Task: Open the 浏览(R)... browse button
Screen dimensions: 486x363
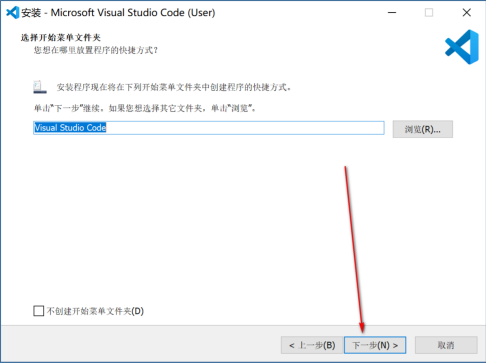Action: click(x=423, y=129)
